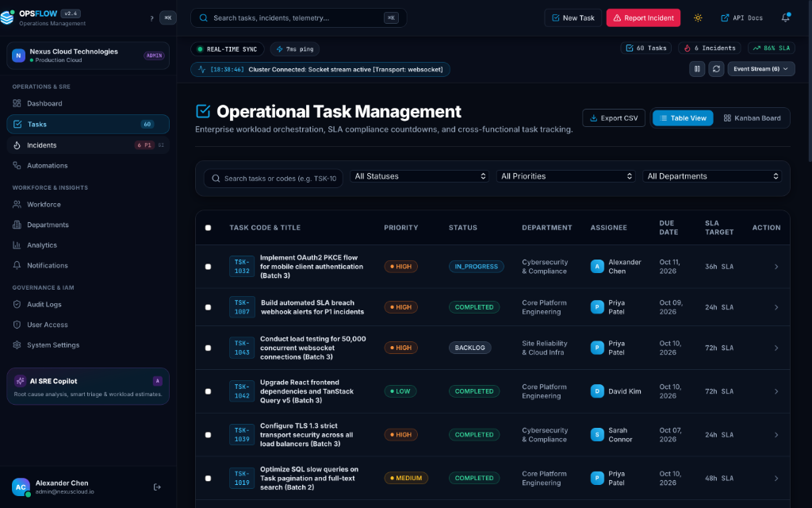Open TSK-1019 row arrow
The height and width of the screenshot is (508, 812).
pyautogui.click(x=776, y=479)
